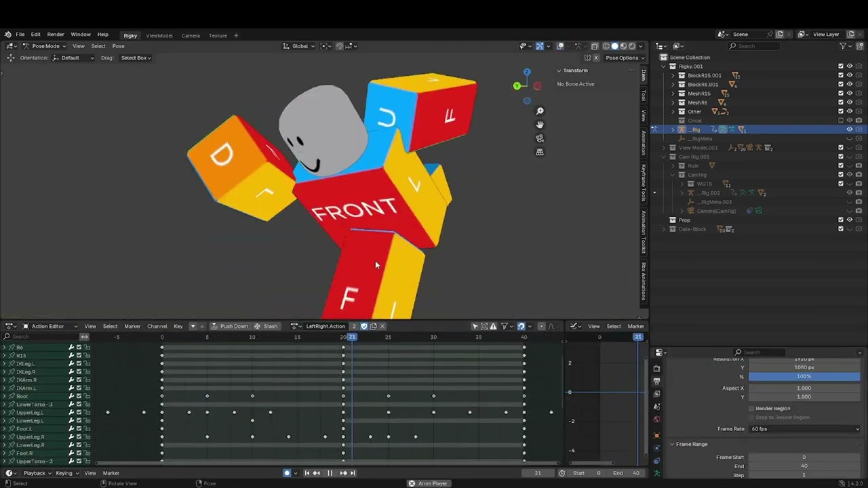Viewport: 868px width, 488px height.
Task: Toggle channel checkbox for Root channel
Action: point(79,396)
